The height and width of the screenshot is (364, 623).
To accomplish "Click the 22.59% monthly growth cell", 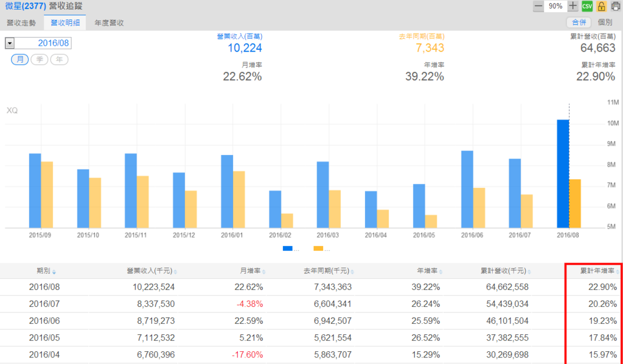I will point(249,321).
